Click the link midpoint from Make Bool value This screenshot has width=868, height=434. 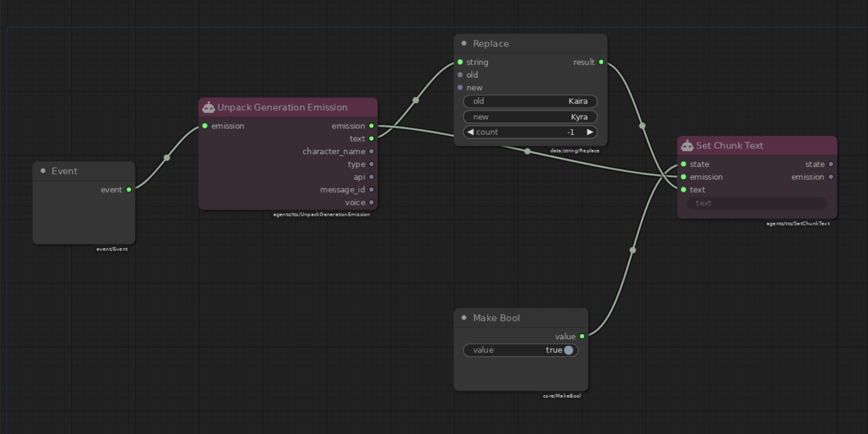[633, 250]
